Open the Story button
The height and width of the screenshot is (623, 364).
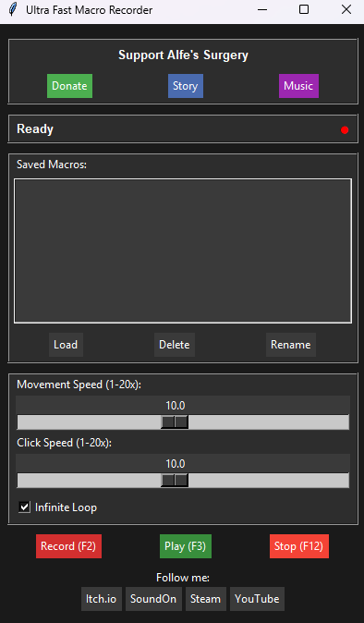coord(186,86)
